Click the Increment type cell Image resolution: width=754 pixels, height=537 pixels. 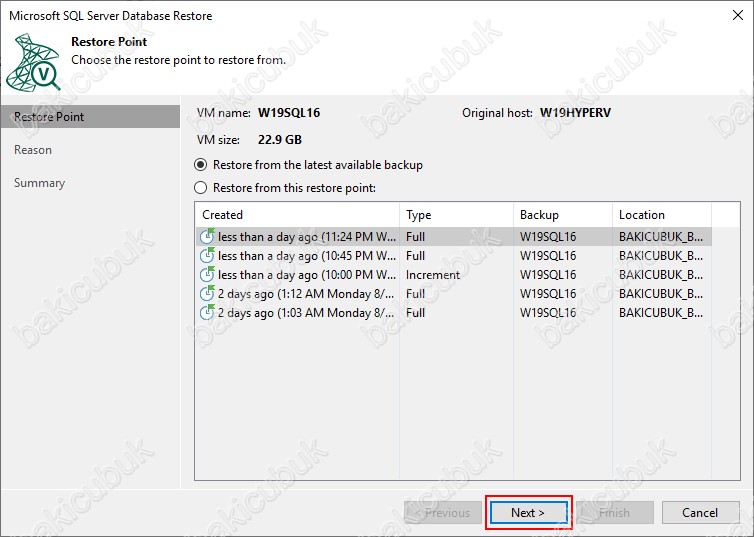[433, 275]
